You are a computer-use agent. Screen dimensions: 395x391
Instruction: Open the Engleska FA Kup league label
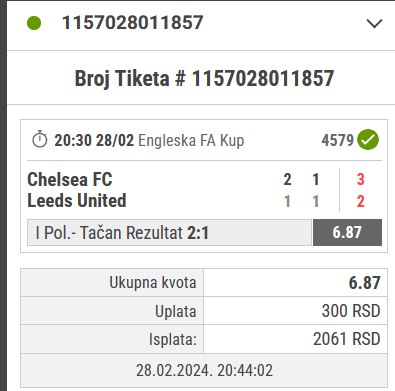[x=191, y=140]
